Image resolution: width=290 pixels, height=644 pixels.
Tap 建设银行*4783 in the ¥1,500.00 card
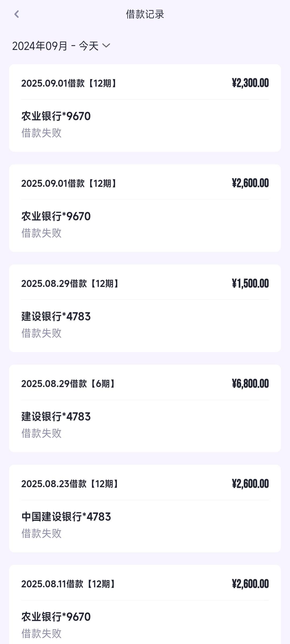(x=56, y=316)
